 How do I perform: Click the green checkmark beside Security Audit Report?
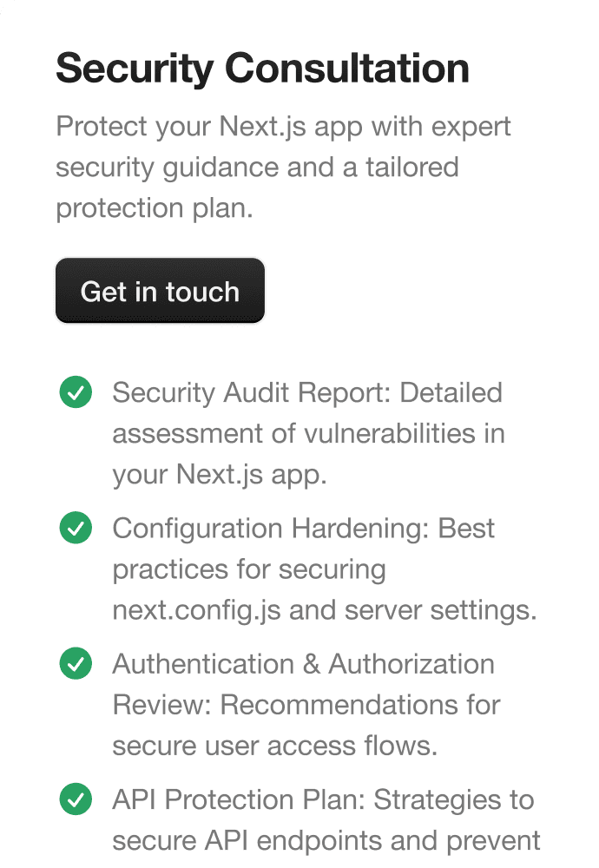point(76,393)
